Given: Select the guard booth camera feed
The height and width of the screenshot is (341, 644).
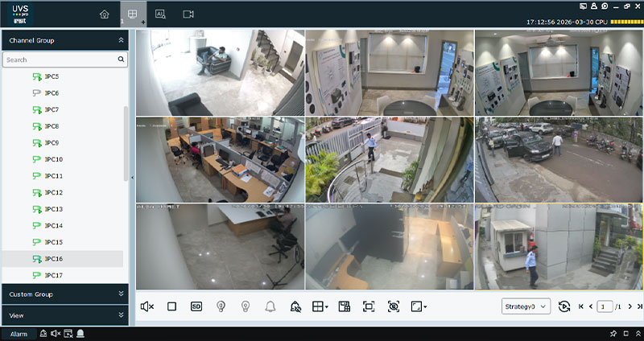Looking at the screenshot, I should (x=558, y=246).
